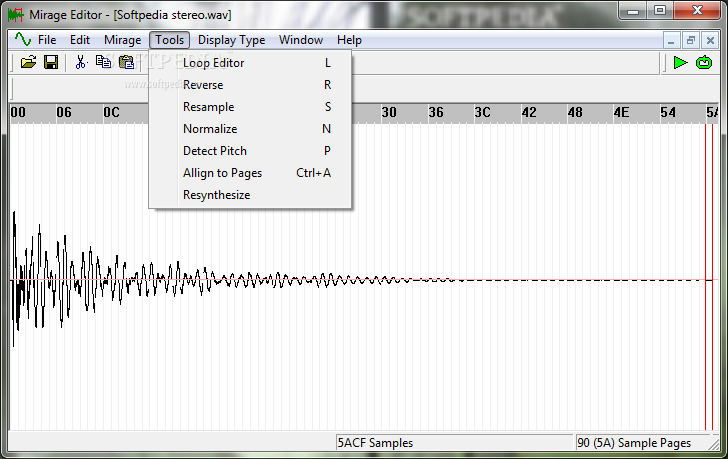Cut selection with the scissors icon

[81, 62]
